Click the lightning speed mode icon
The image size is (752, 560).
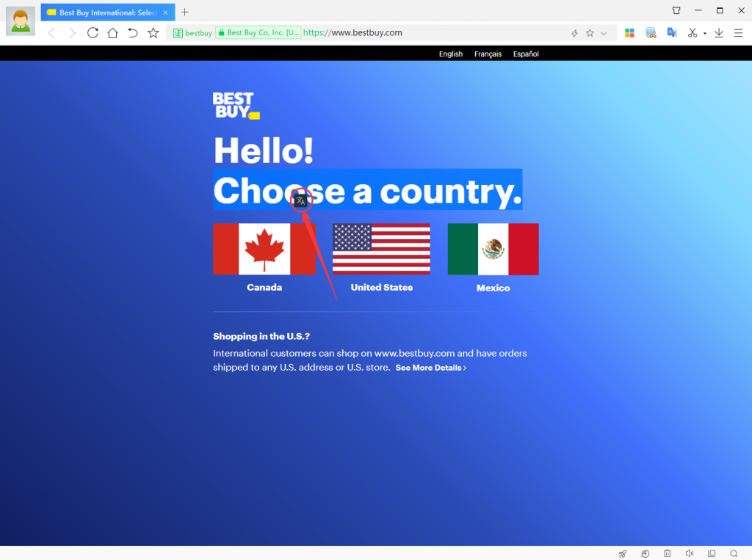(574, 33)
